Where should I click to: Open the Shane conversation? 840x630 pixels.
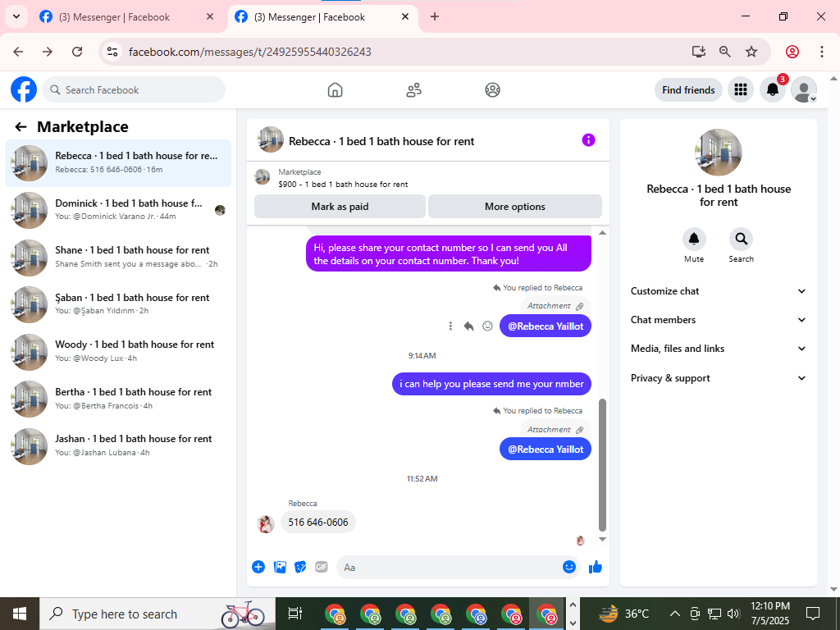118,257
